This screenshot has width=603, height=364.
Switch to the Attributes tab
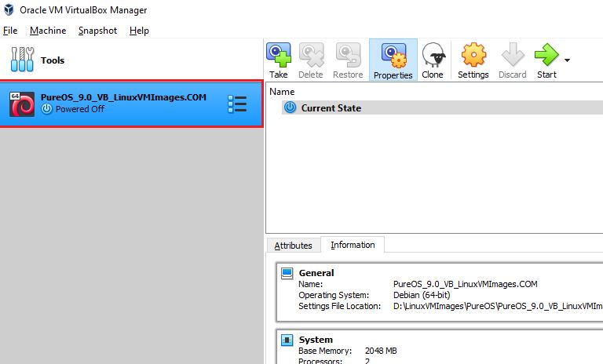coord(294,246)
